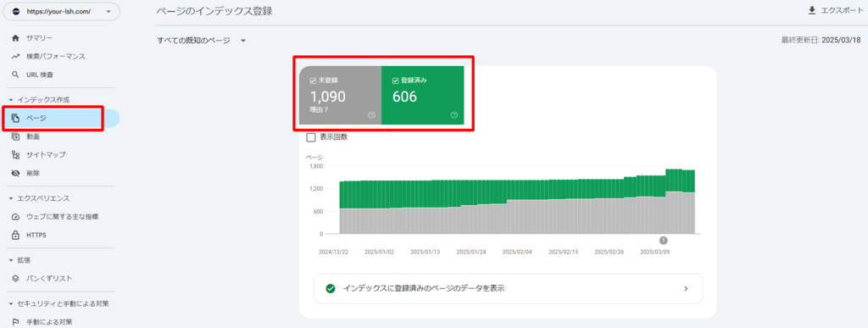Click the 手動による対策 flag icon
Image resolution: width=868 pixels, height=328 pixels.
(15, 322)
